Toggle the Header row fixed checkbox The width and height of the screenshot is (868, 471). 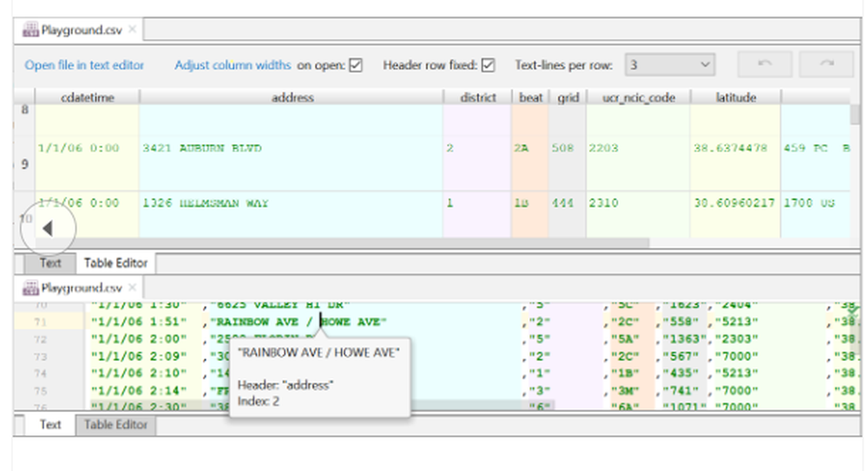pyautogui.click(x=488, y=65)
